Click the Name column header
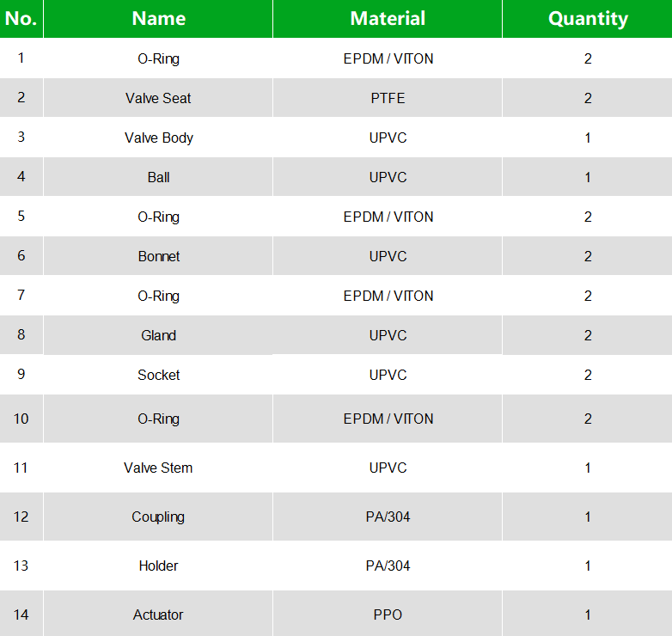672x636 pixels. [x=158, y=18]
